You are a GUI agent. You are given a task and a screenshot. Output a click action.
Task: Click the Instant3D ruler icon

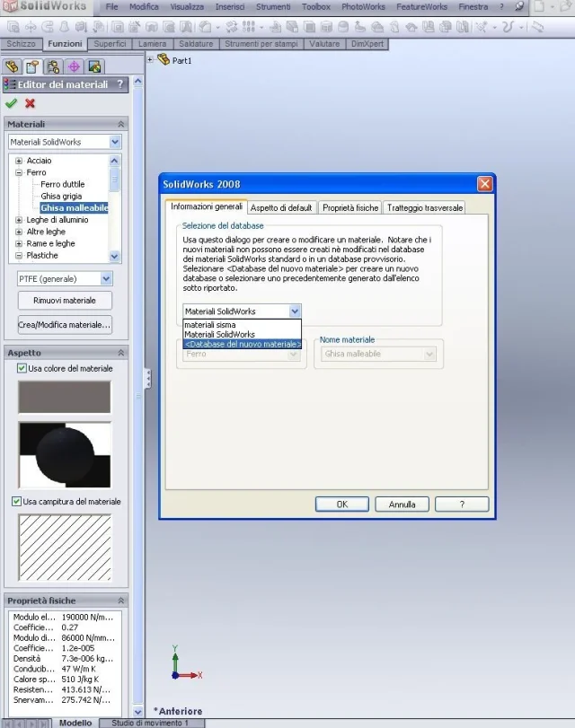coord(538,27)
